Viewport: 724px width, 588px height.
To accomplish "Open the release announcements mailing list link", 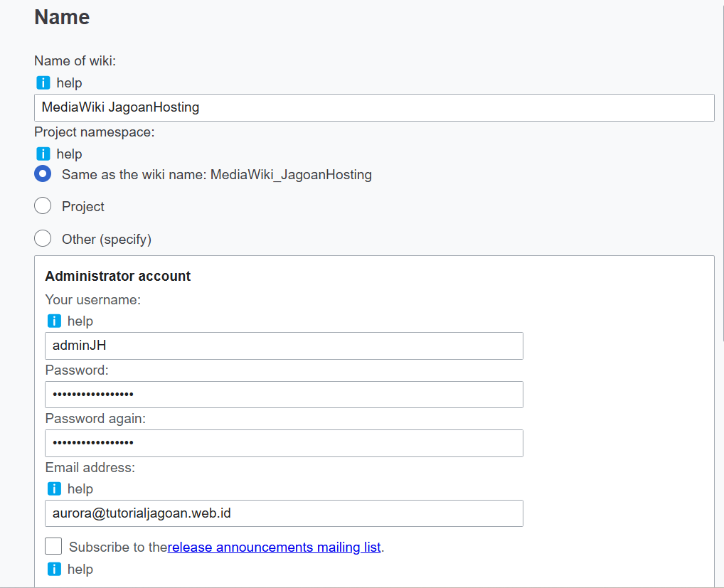I will point(275,547).
